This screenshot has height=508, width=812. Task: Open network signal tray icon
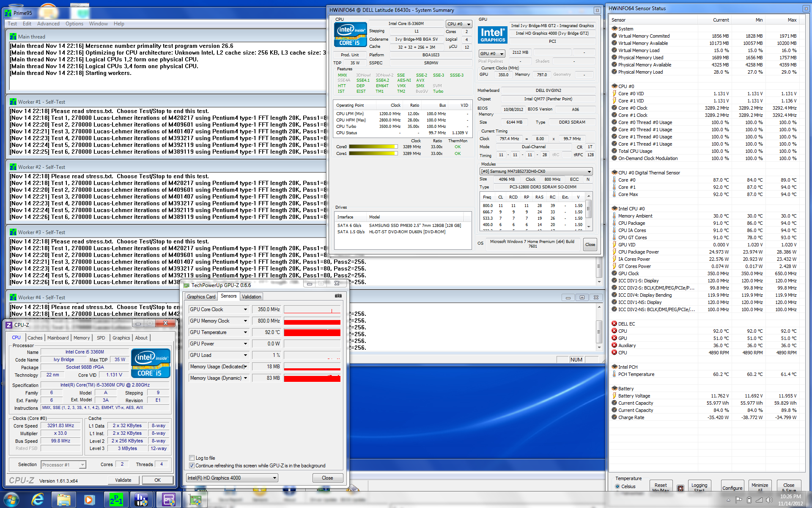(x=759, y=500)
